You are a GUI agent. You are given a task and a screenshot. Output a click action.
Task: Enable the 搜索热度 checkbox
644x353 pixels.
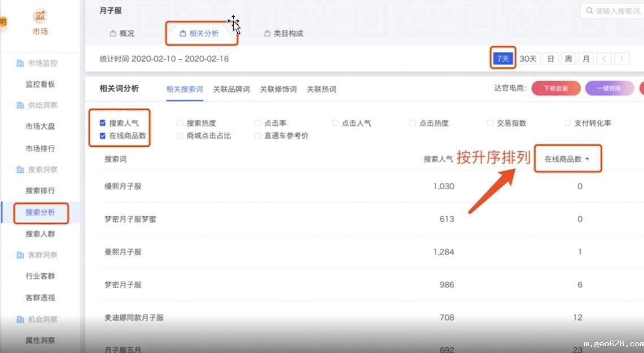179,123
